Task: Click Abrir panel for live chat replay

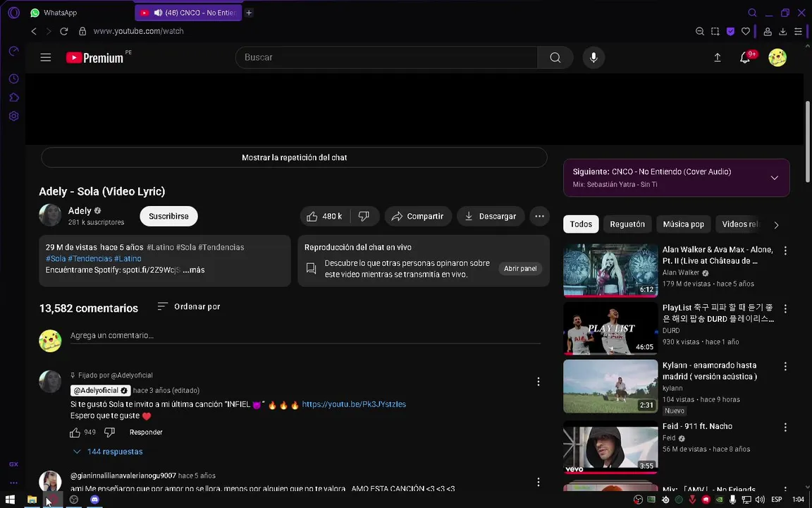Action: (x=520, y=269)
